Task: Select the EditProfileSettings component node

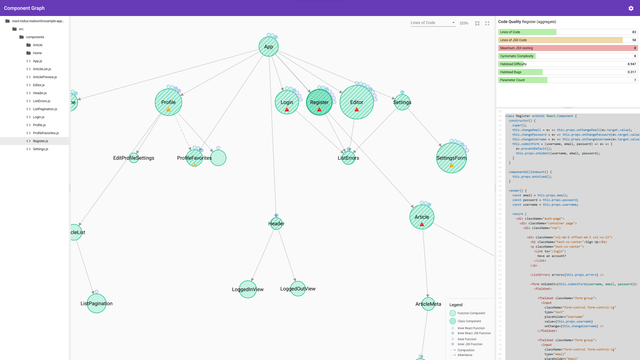Action: coord(133,158)
